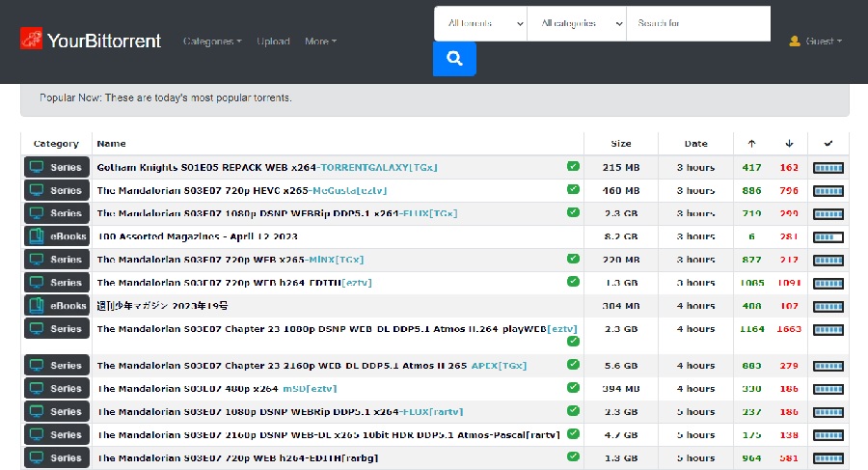Open the All categories dropdown
The image size is (868, 470).
point(577,23)
